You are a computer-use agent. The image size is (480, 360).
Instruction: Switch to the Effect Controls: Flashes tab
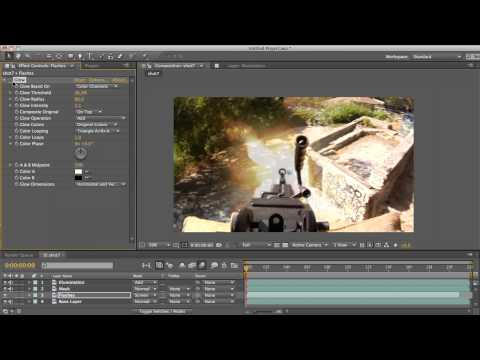click(x=42, y=66)
